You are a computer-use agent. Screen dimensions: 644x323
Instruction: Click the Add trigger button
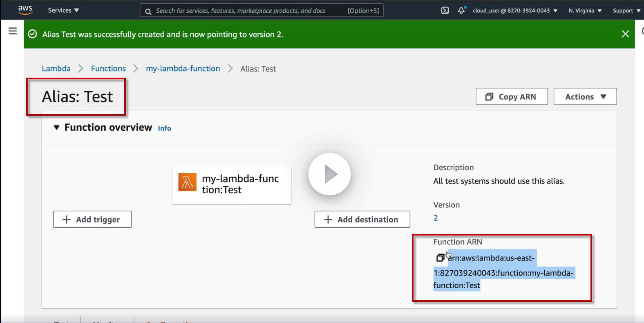(x=92, y=220)
